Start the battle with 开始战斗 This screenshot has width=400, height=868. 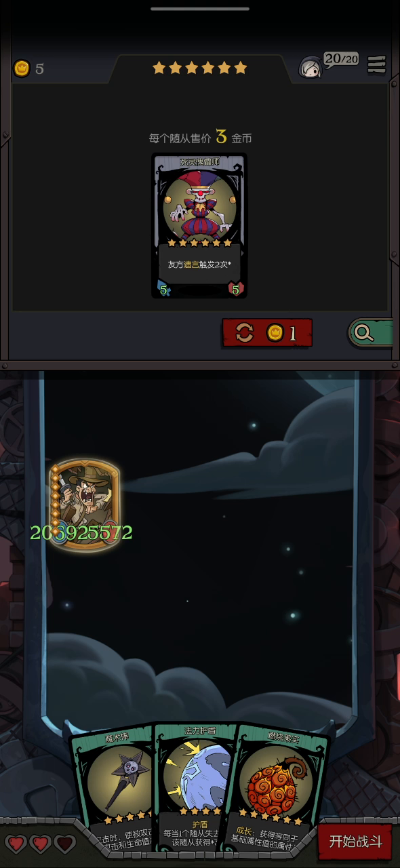click(x=355, y=842)
